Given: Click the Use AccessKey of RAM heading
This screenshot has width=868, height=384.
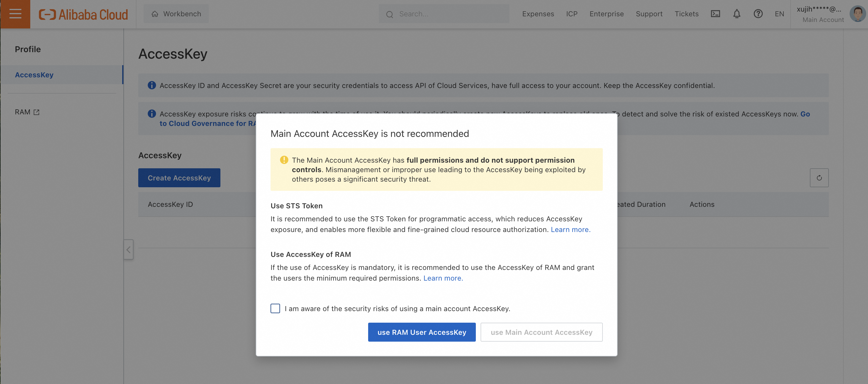Looking at the screenshot, I should pyautogui.click(x=310, y=254).
